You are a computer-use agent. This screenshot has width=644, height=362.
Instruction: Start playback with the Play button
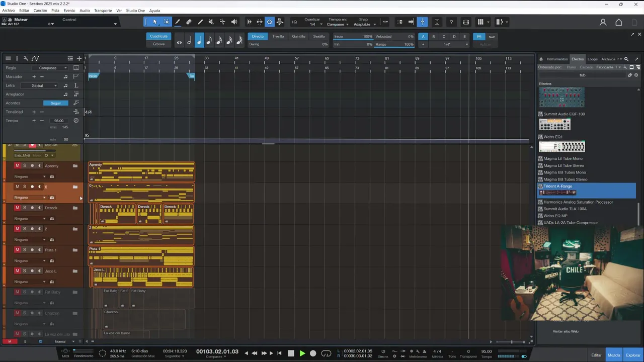point(302,353)
